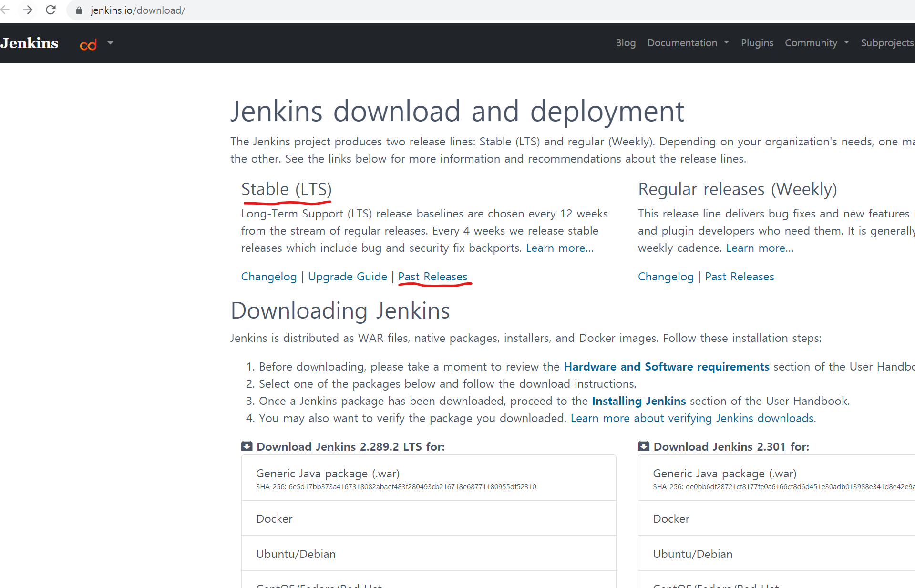Download weekly Generic Java package (.war)
The width and height of the screenshot is (915, 588).
click(x=777, y=478)
